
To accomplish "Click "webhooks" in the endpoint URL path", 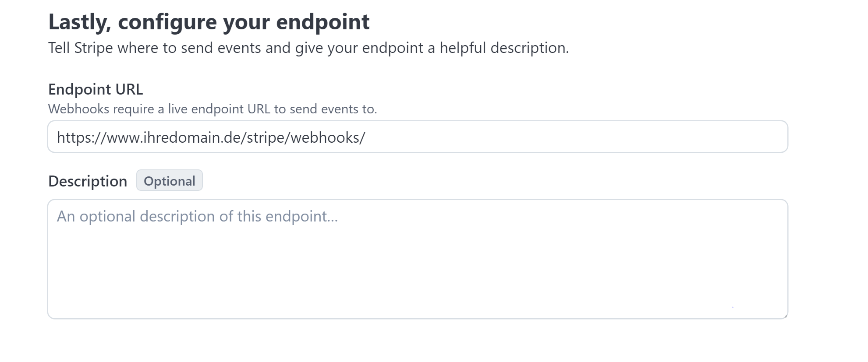I will pyautogui.click(x=324, y=137).
